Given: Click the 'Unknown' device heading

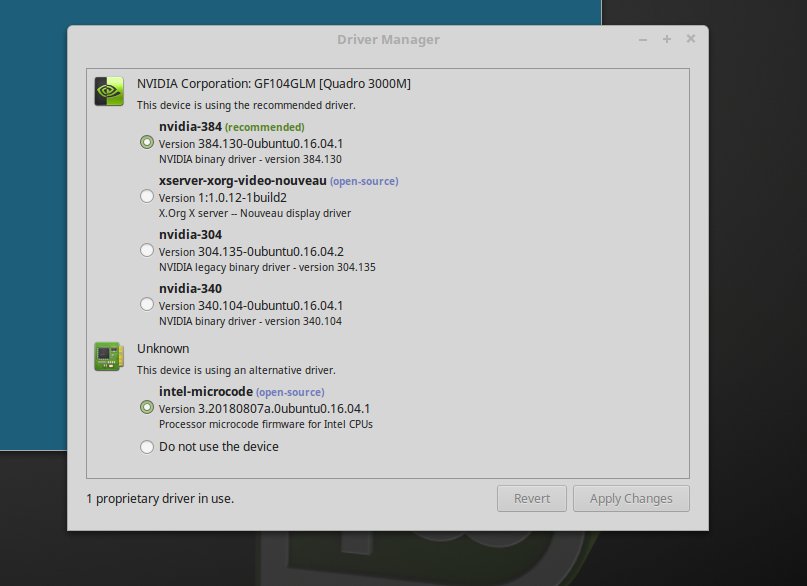Looking at the screenshot, I should [163, 348].
